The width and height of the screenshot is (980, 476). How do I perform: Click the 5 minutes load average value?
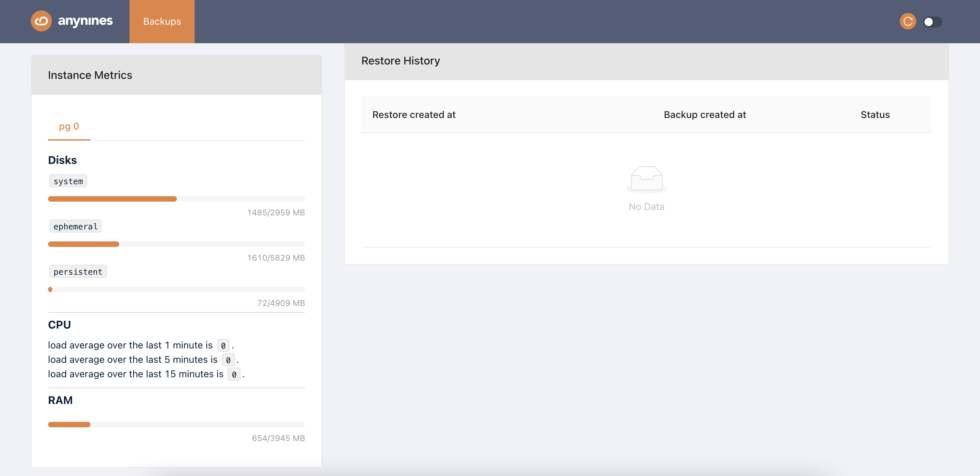pyautogui.click(x=228, y=360)
